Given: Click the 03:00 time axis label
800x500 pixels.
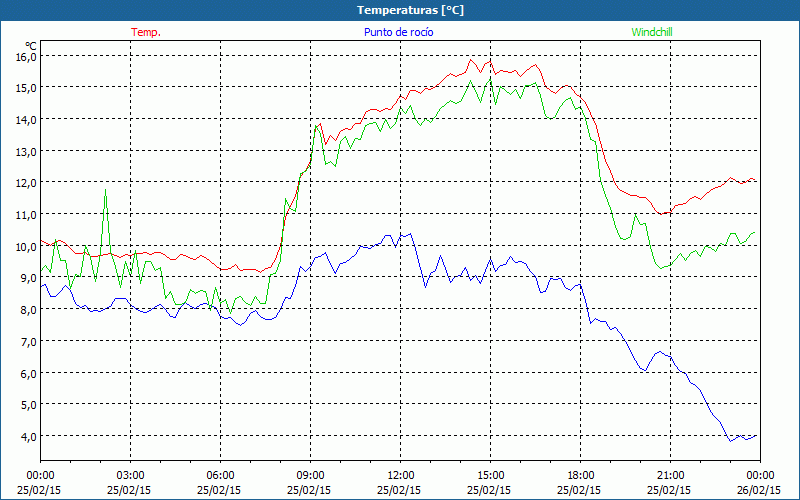Looking at the screenshot, I should tap(130, 476).
